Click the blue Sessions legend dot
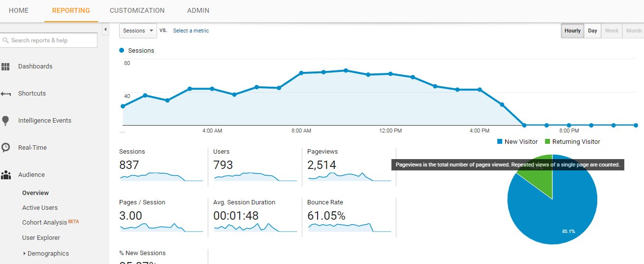Viewport: 644px width, 264px height. [x=122, y=50]
